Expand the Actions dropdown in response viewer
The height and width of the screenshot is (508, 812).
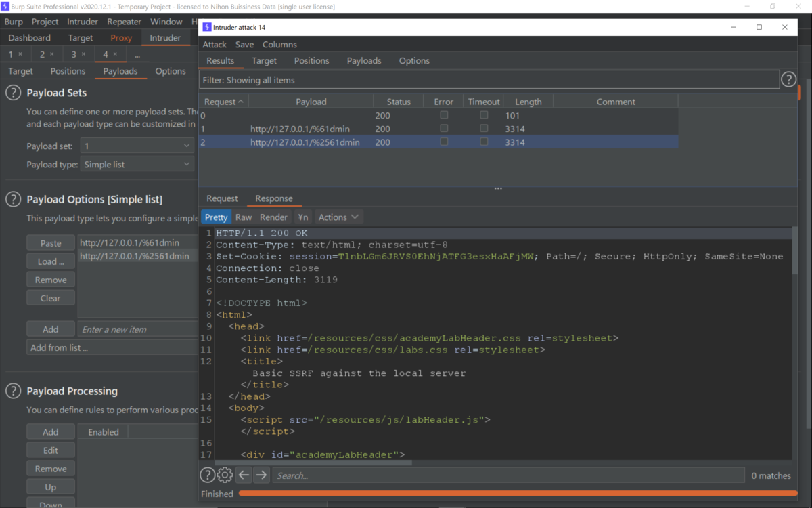pos(339,217)
